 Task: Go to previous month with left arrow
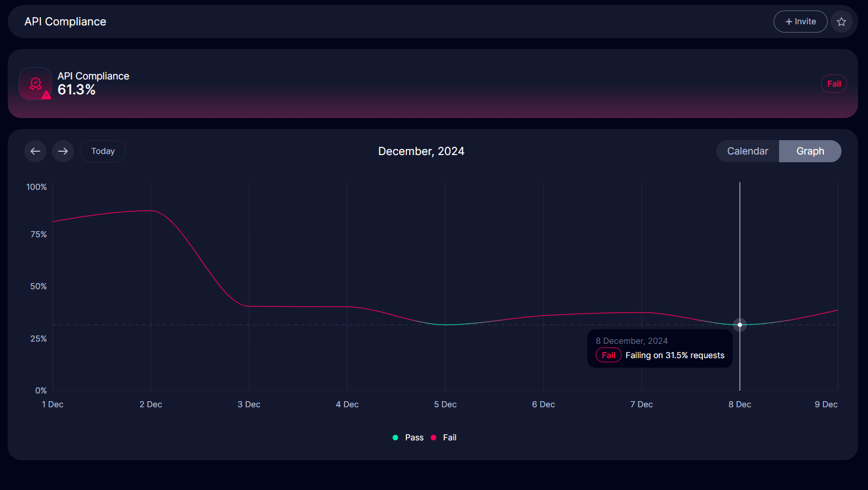point(35,151)
